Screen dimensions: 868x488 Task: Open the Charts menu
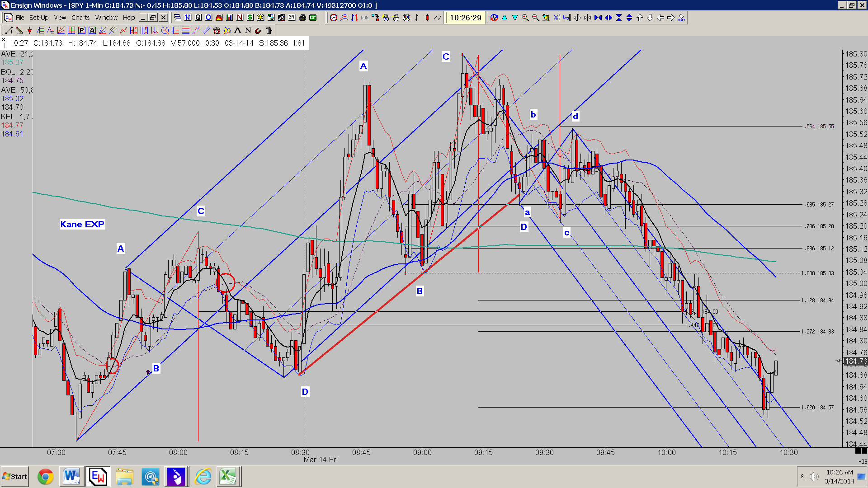(x=80, y=18)
